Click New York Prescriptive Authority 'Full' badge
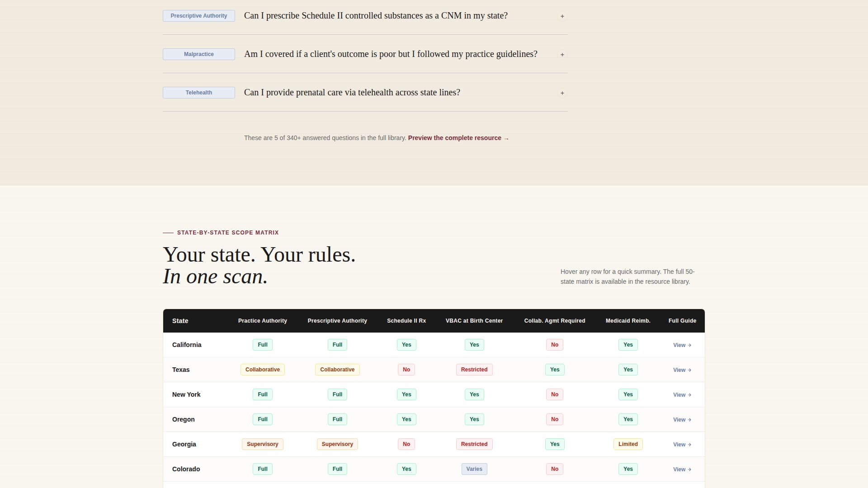The image size is (868, 488). click(x=337, y=394)
